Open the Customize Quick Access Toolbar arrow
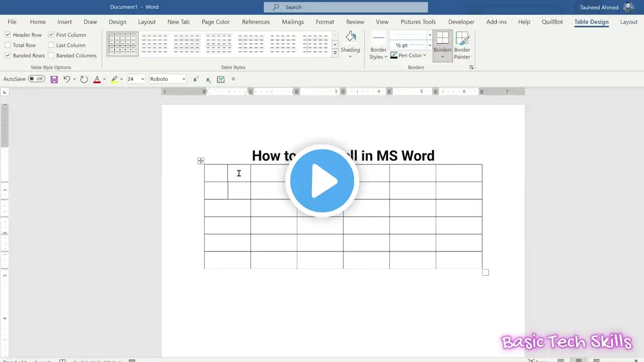 pyautogui.click(x=233, y=79)
